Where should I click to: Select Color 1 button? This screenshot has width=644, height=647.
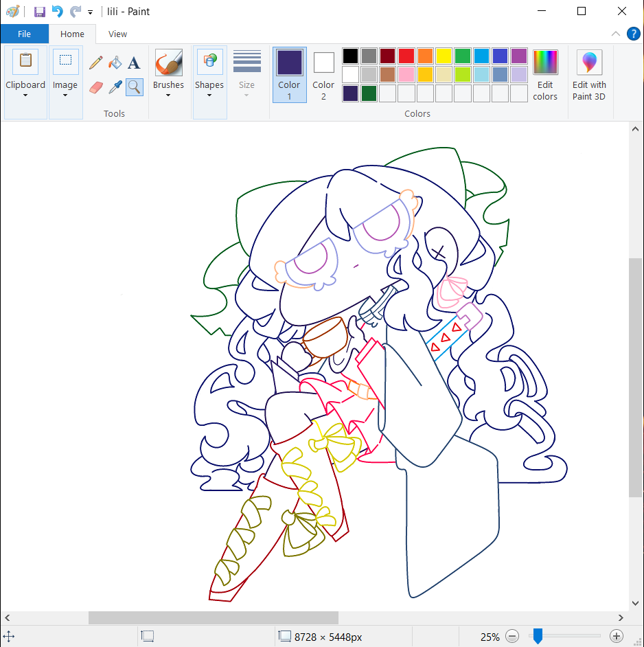coord(289,75)
